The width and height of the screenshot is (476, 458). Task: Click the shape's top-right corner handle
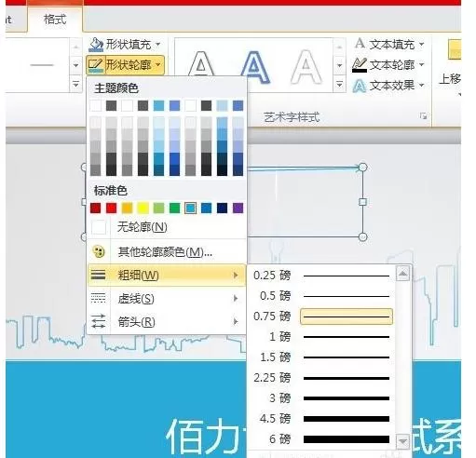(x=362, y=168)
